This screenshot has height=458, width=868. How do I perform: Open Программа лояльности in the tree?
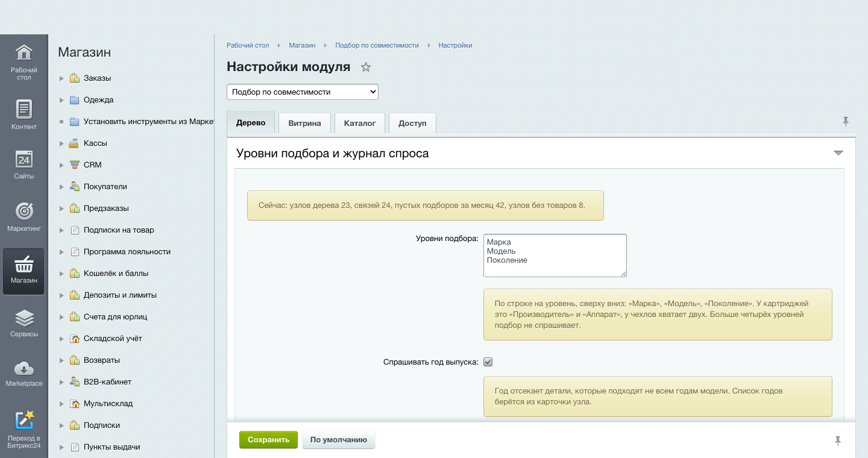127,252
